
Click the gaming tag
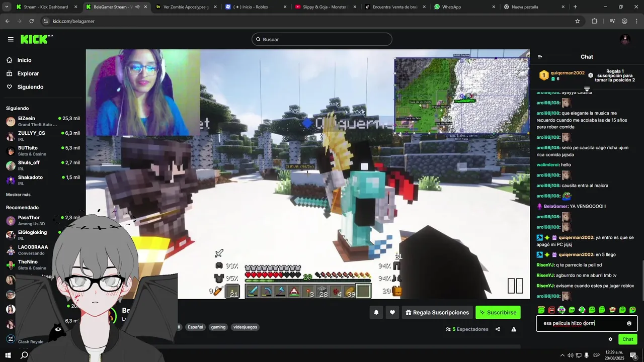coord(218,327)
